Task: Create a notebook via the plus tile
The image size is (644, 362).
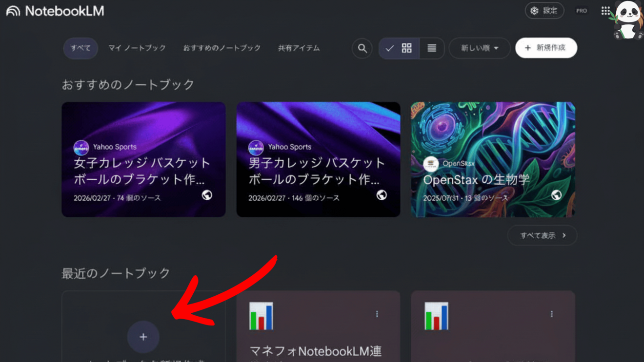Action: tap(143, 337)
